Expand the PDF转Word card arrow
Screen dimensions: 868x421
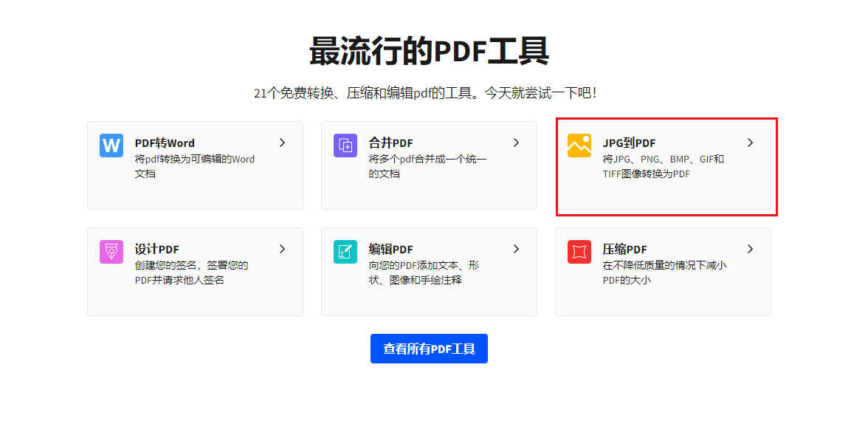282,143
